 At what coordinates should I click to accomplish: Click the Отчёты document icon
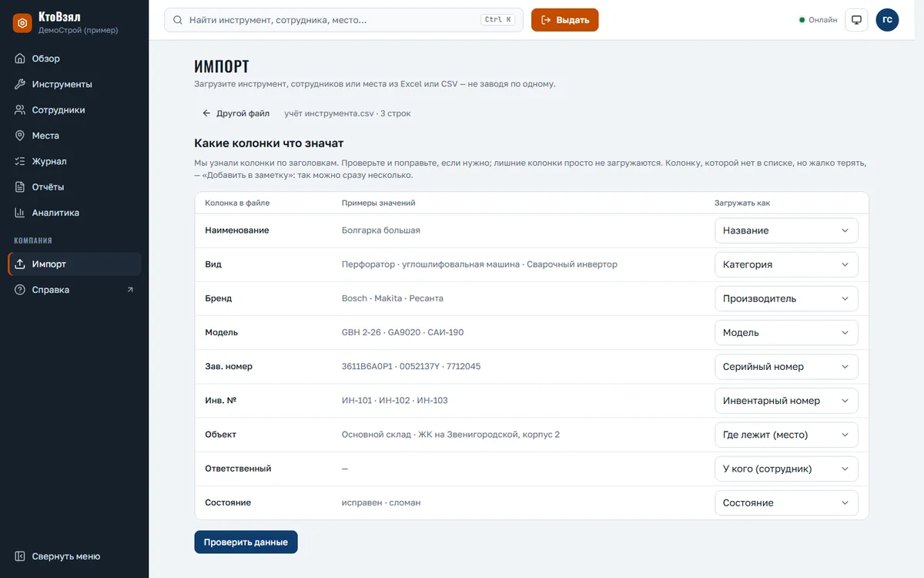(20, 187)
